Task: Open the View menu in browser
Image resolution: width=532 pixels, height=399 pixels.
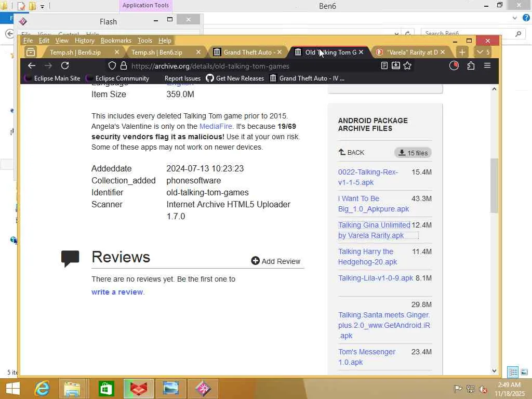Action: tap(62, 41)
